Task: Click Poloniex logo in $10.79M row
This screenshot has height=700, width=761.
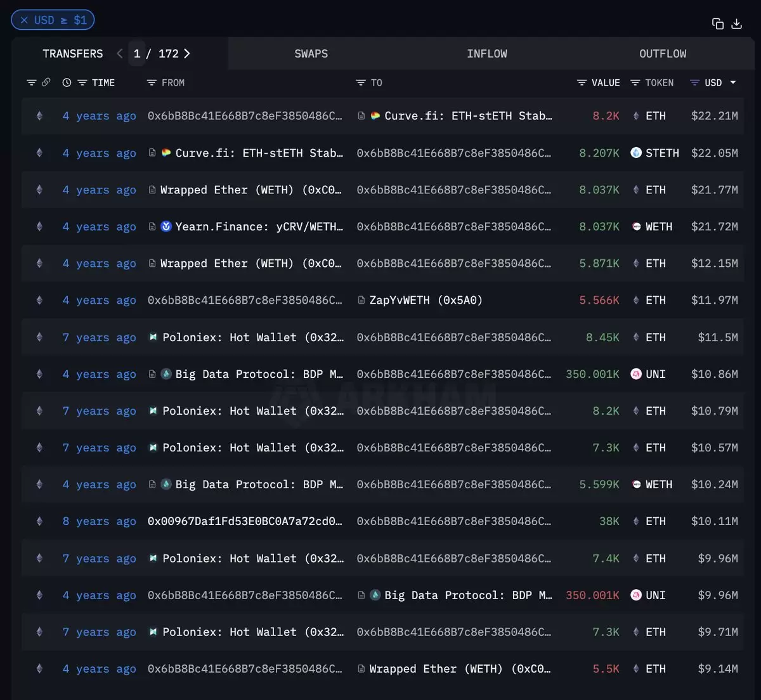Action: click(x=153, y=411)
